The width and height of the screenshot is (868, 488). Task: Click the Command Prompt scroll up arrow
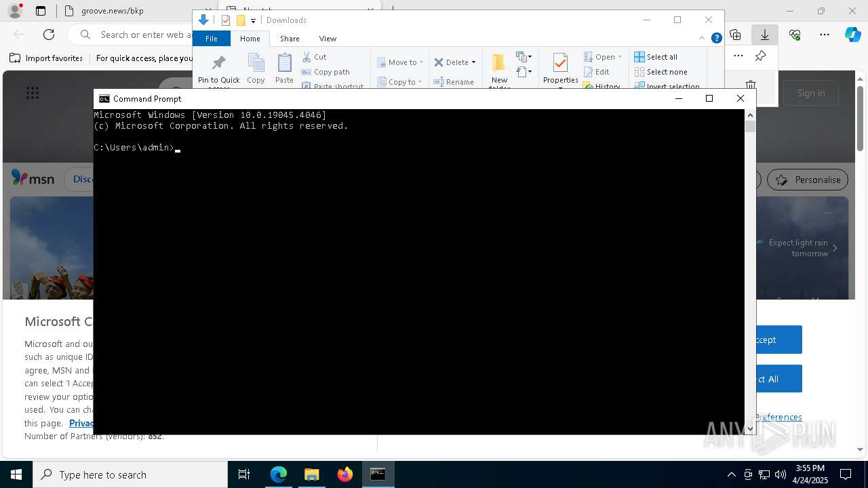pos(750,115)
